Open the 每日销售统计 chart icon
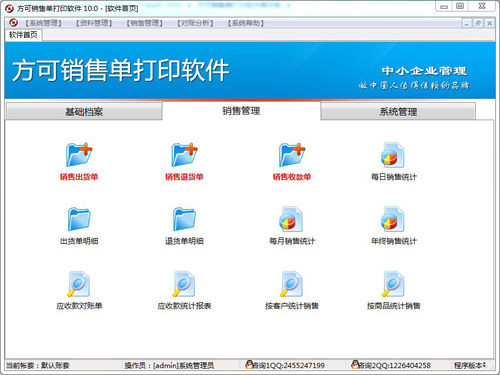 click(x=393, y=155)
